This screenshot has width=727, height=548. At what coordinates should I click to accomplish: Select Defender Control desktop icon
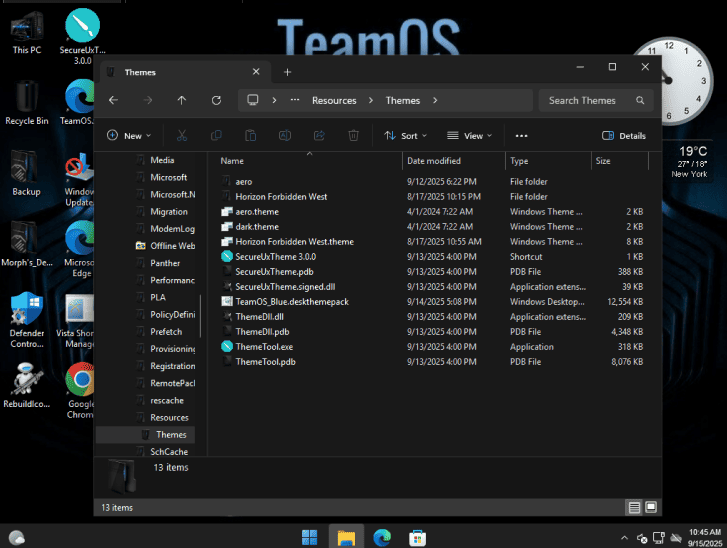pos(26,320)
